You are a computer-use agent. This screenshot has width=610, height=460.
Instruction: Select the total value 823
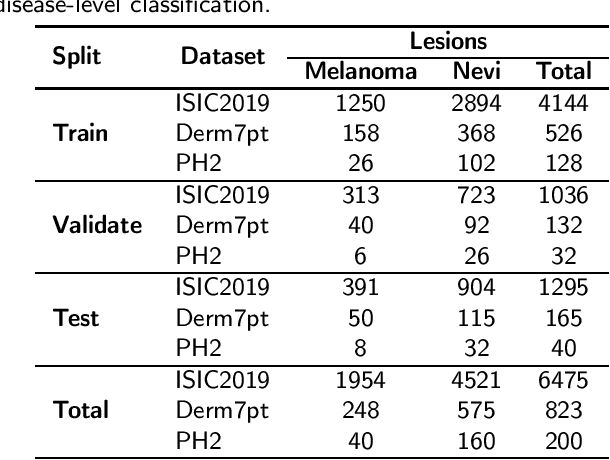coord(563,408)
